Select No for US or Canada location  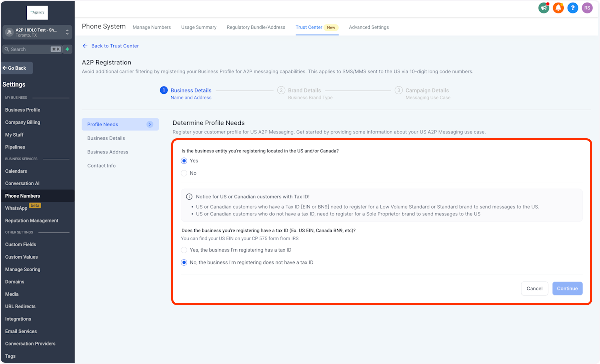coord(184,173)
